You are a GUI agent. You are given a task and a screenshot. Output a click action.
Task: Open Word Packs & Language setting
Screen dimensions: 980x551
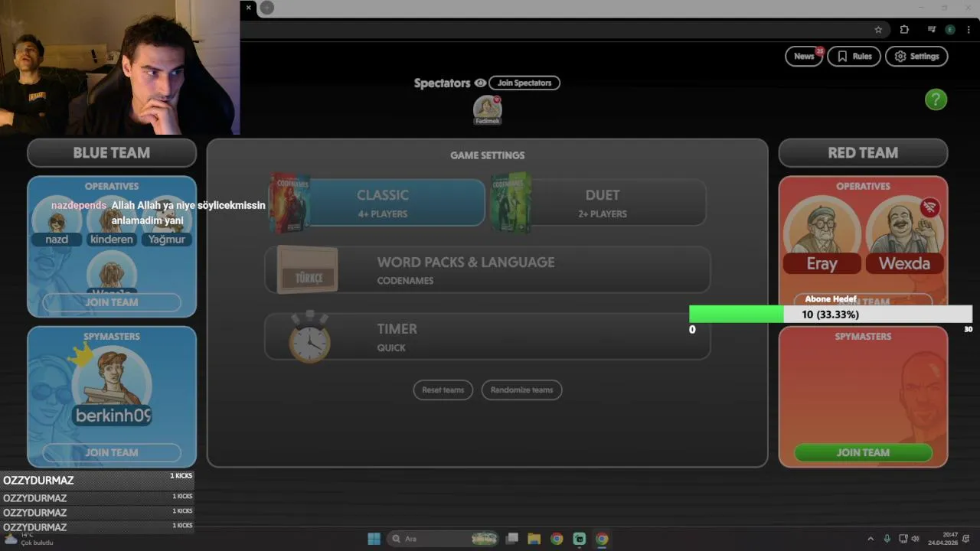[x=488, y=270]
